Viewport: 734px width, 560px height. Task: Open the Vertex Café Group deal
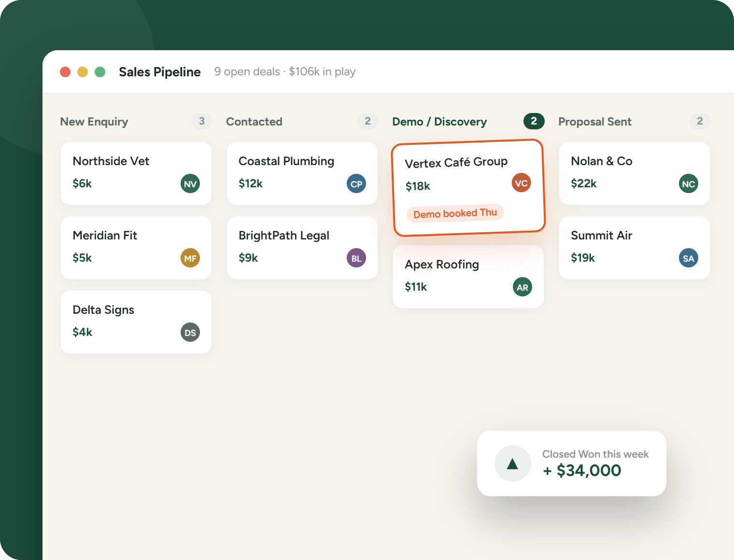coord(468,188)
